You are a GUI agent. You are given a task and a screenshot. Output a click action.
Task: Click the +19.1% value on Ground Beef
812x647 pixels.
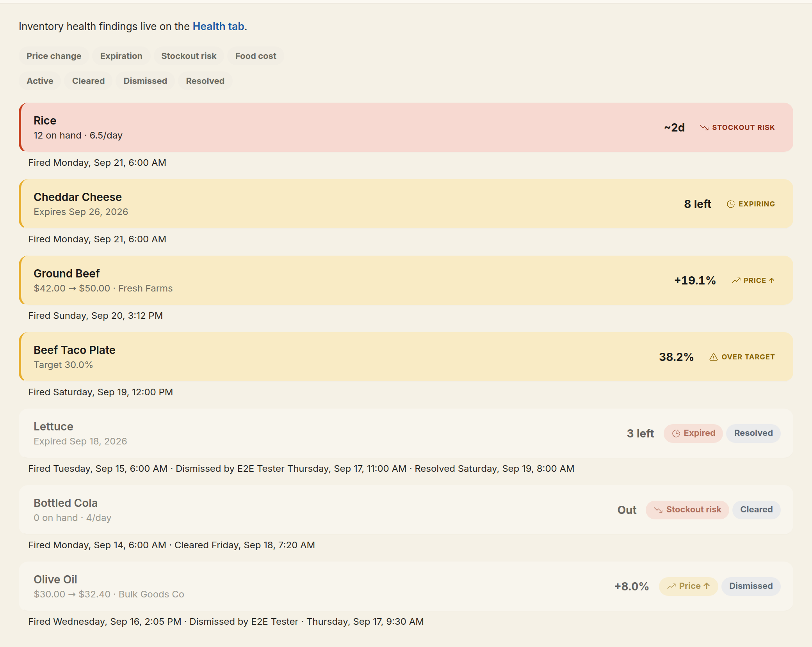click(x=695, y=281)
